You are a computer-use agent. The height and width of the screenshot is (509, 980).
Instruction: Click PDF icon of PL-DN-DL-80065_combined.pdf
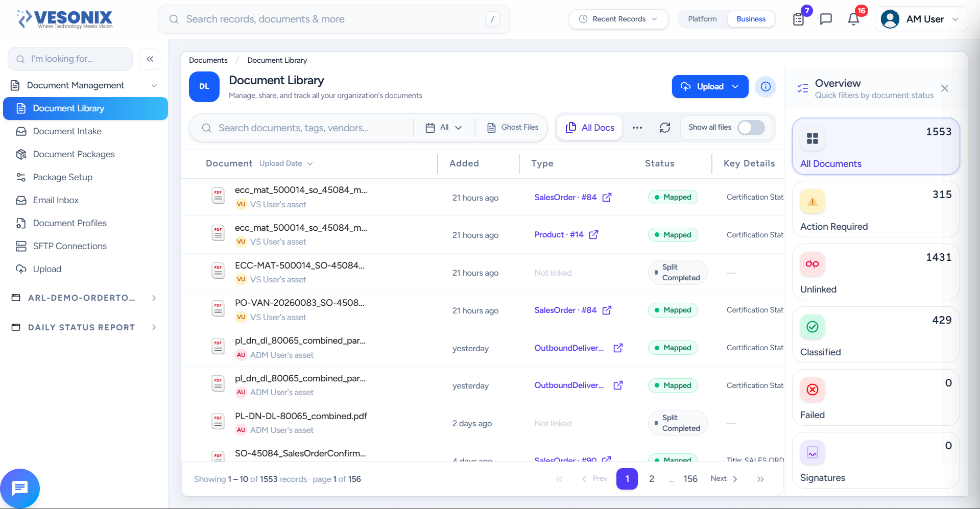pyautogui.click(x=218, y=422)
